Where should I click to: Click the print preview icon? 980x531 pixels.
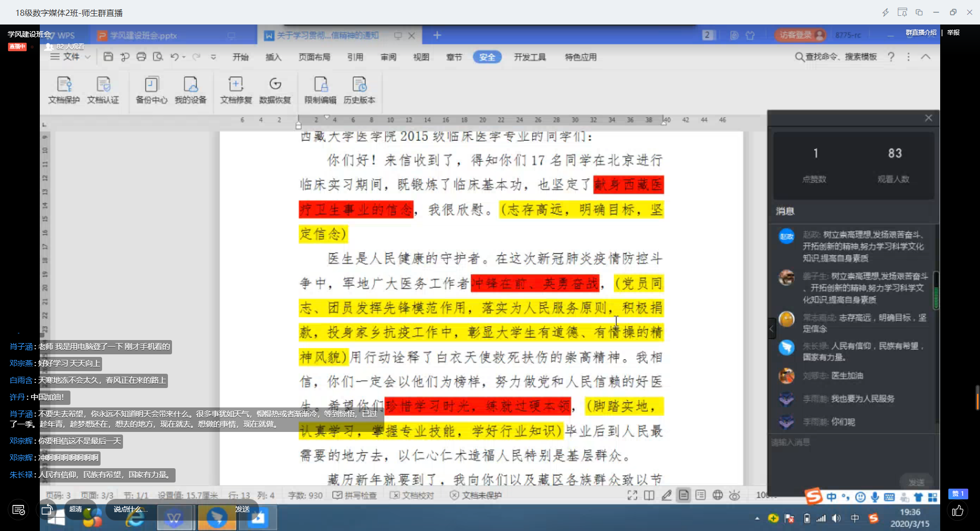158,57
